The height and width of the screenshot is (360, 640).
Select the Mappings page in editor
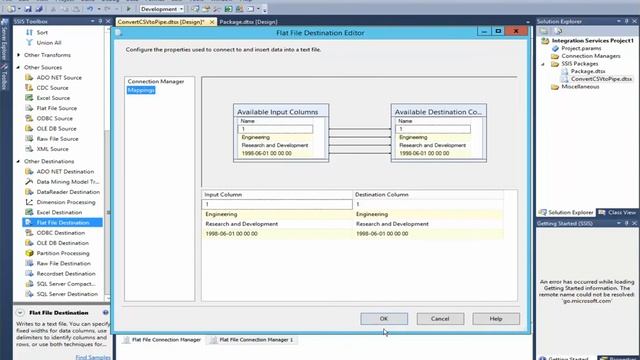[x=141, y=90]
